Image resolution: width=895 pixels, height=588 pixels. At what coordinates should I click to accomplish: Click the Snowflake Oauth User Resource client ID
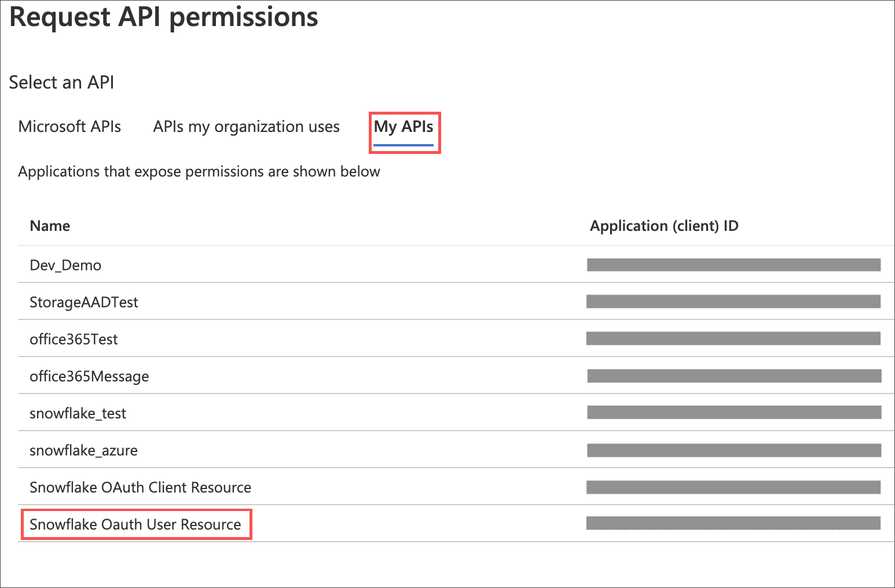pos(733,523)
